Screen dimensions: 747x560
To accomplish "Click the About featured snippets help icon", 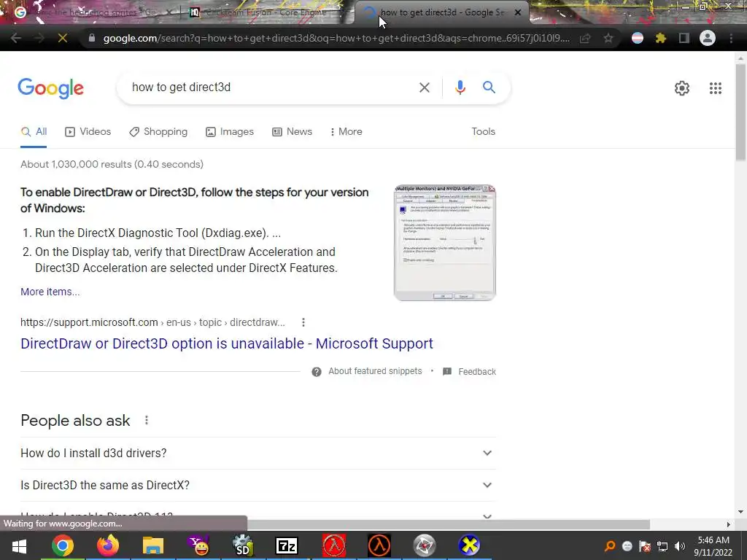I will [x=317, y=372].
